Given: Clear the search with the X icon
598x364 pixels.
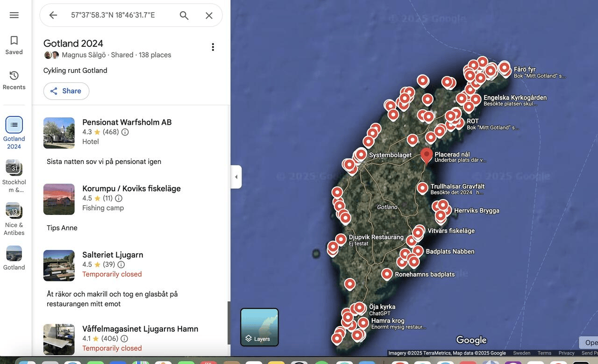Looking at the screenshot, I should coord(209,15).
